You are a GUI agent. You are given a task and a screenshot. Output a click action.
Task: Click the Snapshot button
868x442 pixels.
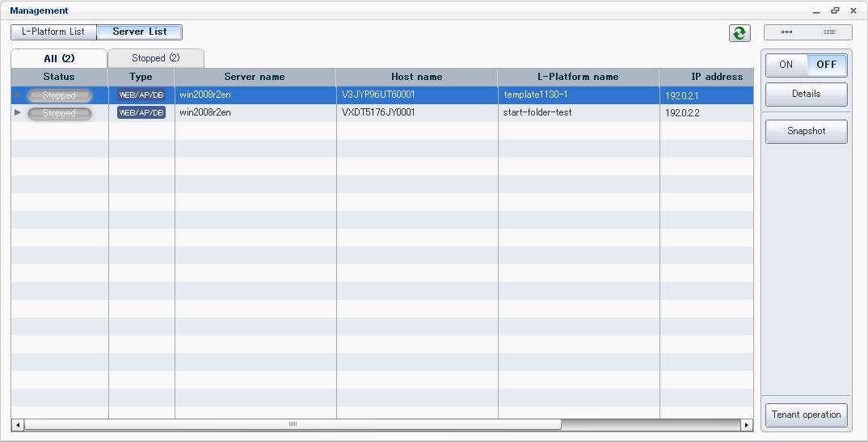(x=806, y=131)
